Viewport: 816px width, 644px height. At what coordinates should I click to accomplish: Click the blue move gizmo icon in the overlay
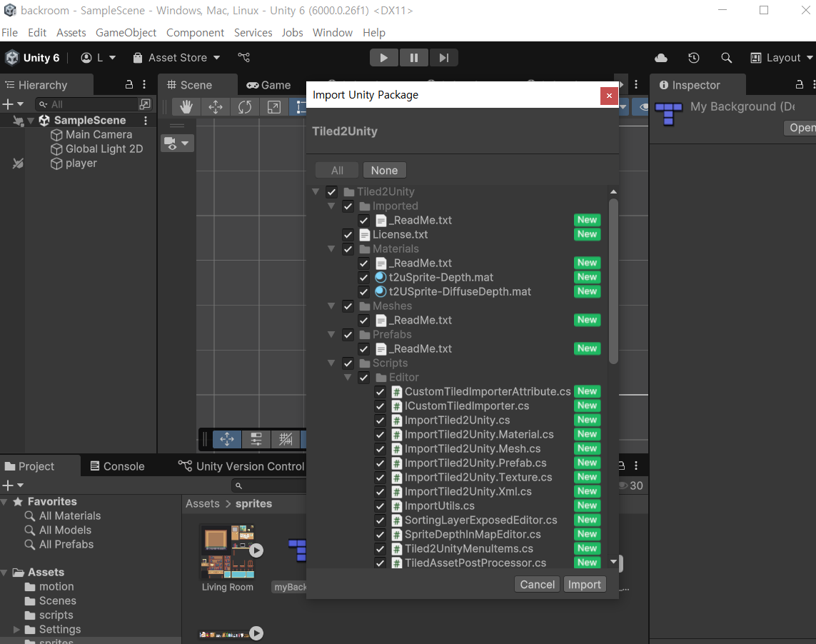coord(227,439)
